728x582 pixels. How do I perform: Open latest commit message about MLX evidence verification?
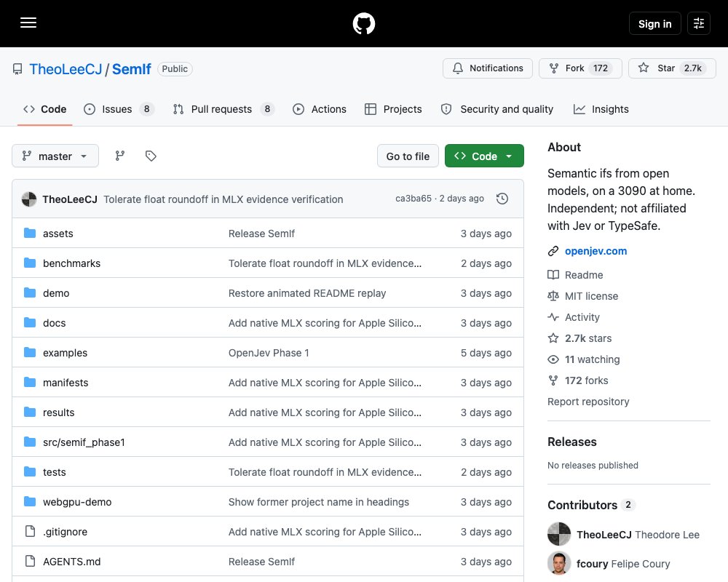coord(223,199)
